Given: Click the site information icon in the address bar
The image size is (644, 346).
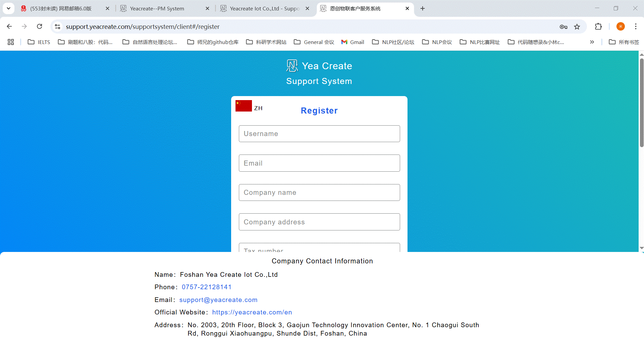Looking at the screenshot, I should [57, 27].
